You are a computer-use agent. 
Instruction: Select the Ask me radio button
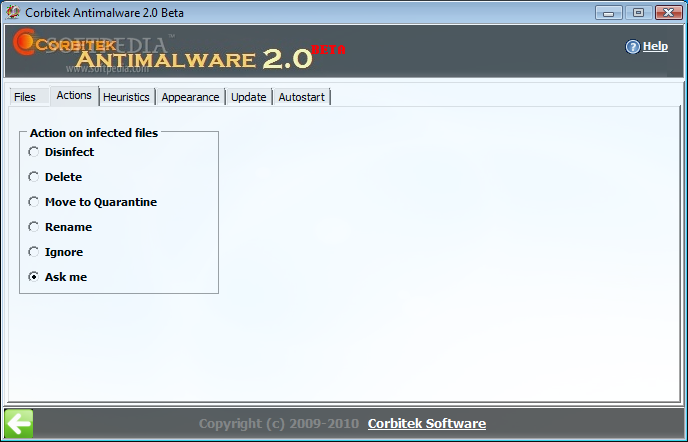[x=33, y=277]
